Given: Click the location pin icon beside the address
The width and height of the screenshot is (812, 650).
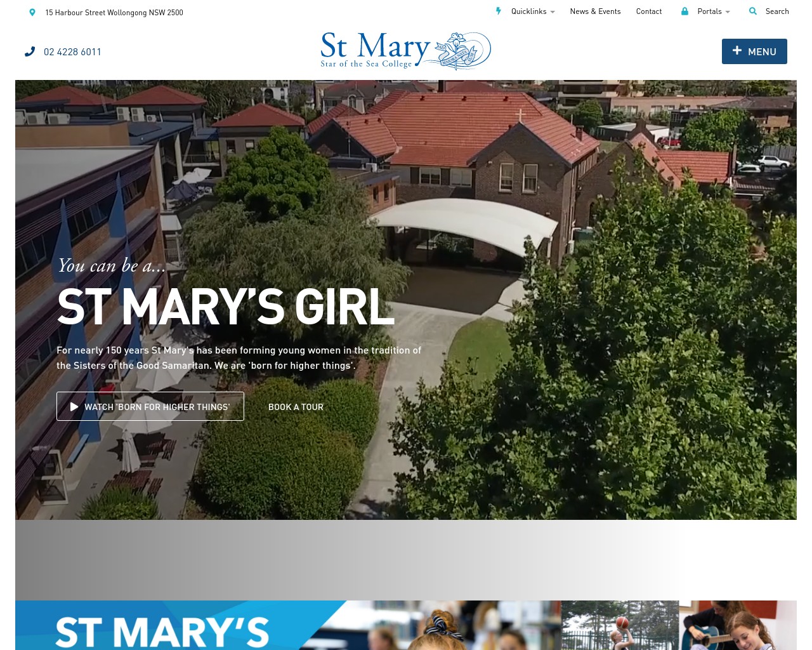Looking at the screenshot, I should (x=32, y=12).
